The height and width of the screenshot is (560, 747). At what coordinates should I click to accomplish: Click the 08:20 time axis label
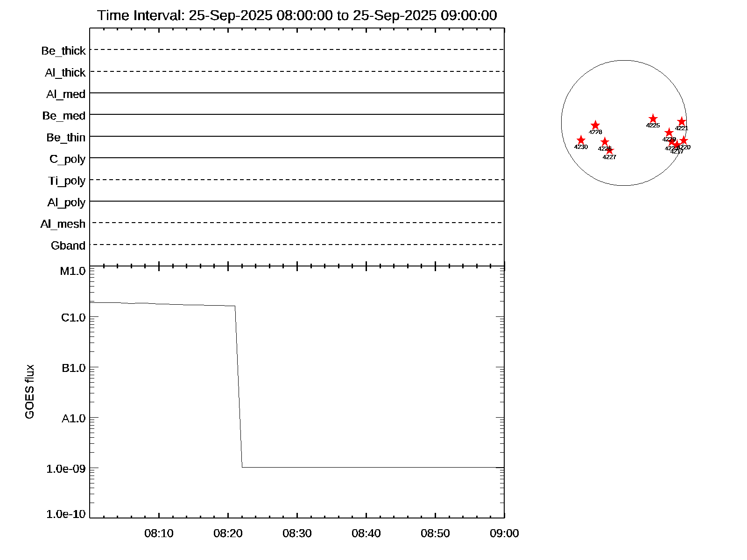pos(228,533)
